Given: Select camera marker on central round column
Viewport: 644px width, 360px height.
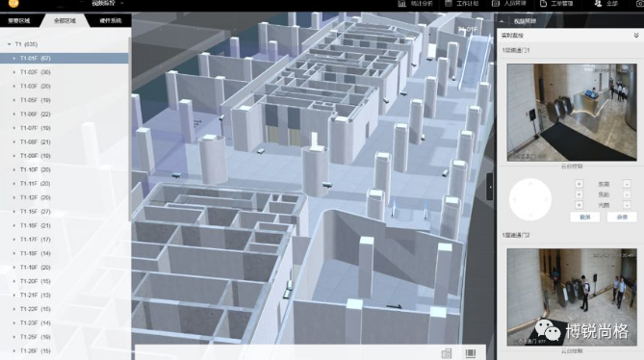Looking at the screenshot, I should (327, 185).
